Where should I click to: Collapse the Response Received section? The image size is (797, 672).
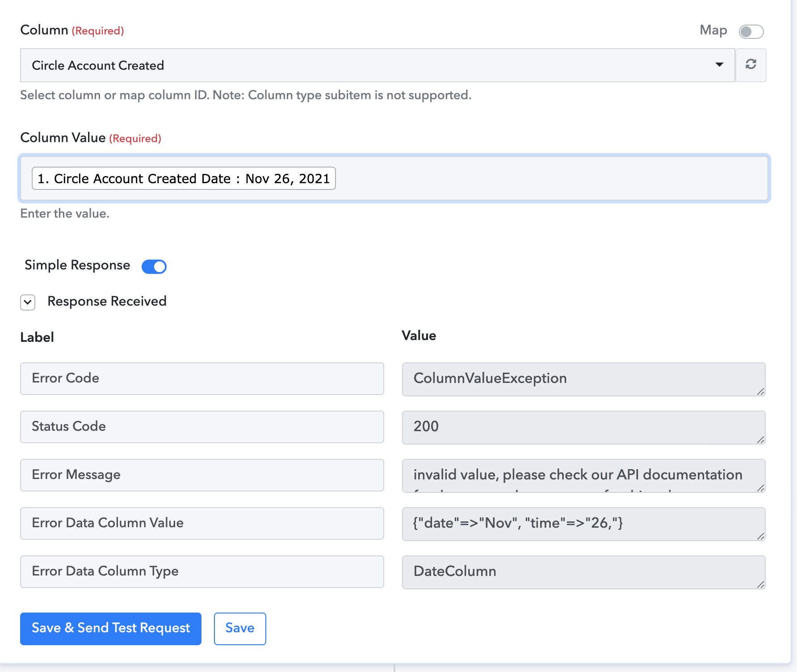pos(28,302)
